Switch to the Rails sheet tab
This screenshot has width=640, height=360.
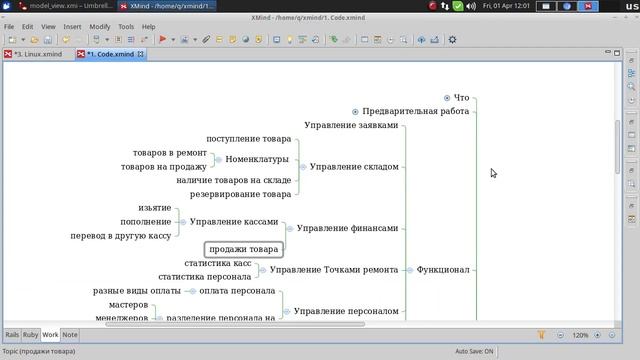pos(12,335)
